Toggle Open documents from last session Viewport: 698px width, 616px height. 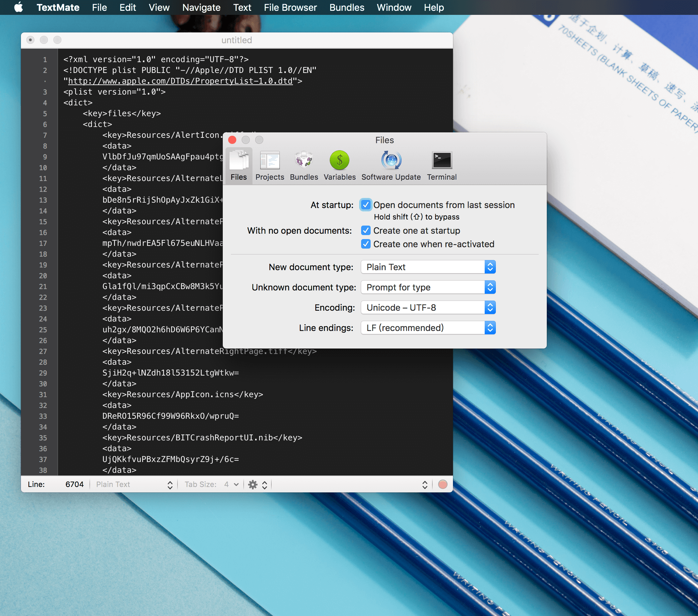click(366, 205)
